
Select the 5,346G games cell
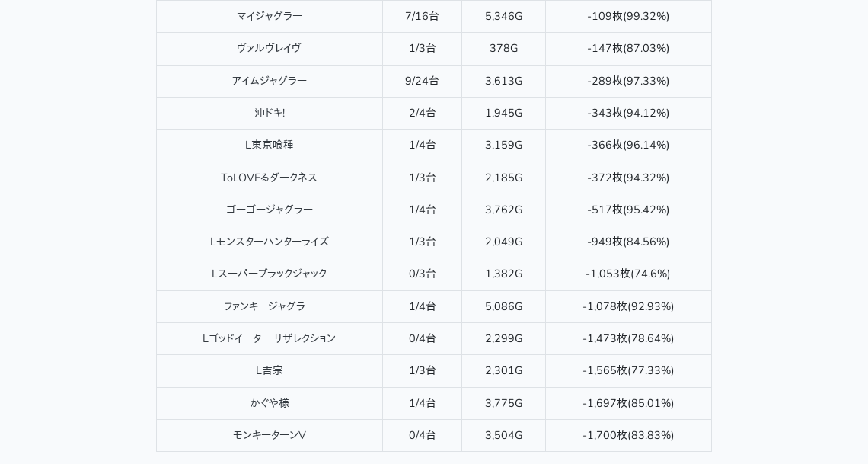pyautogui.click(x=503, y=16)
